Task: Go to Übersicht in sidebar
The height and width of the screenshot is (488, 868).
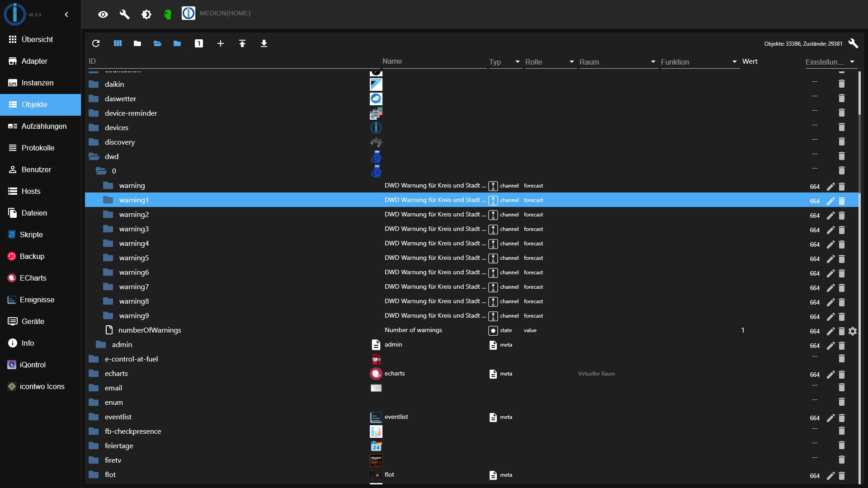Action: point(41,39)
